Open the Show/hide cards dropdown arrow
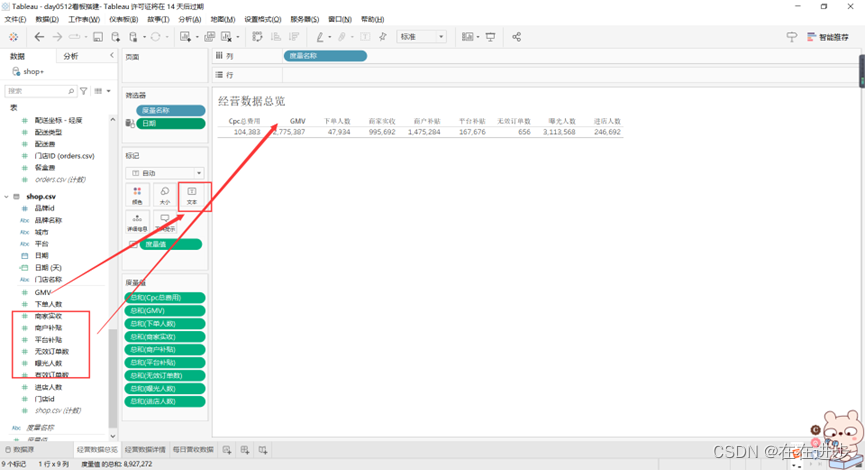The height and width of the screenshot is (470, 865). coord(478,37)
